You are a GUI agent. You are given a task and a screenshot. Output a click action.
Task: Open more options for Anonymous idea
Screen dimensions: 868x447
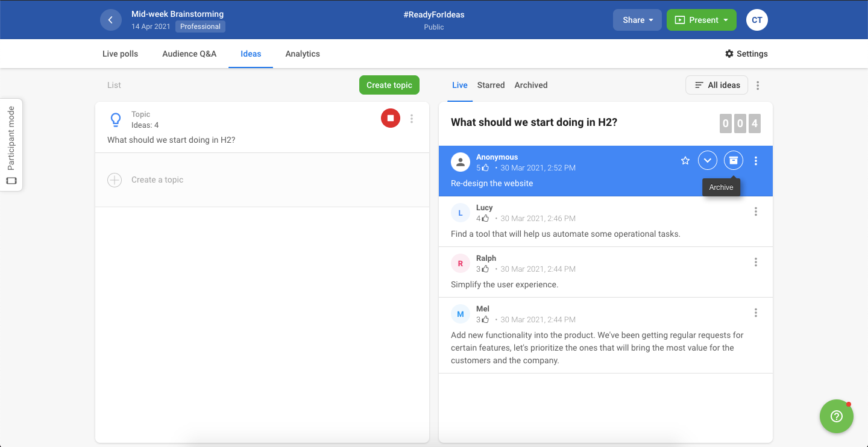point(756,161)
